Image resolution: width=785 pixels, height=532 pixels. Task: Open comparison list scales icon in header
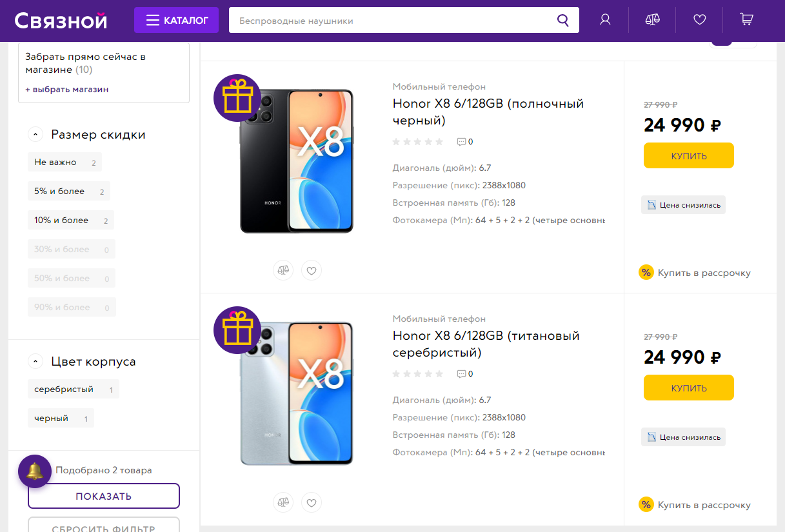point(652,20)
